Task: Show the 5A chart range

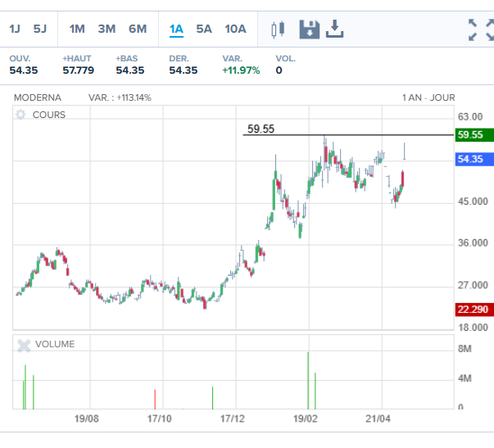Action: 204,29
